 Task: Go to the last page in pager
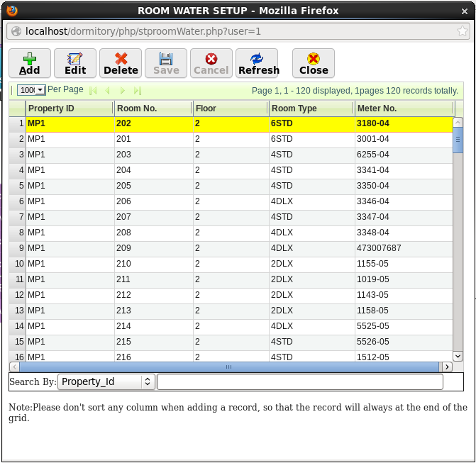[138, 91]
